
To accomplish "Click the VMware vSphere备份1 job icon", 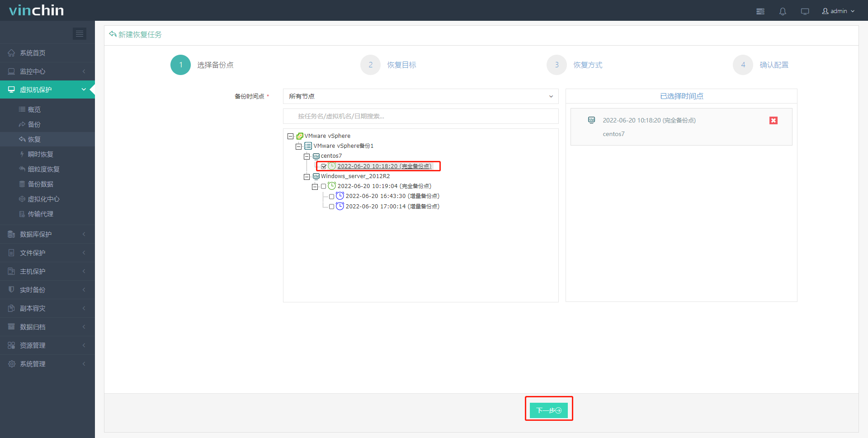I will click(x=308, y=146).
